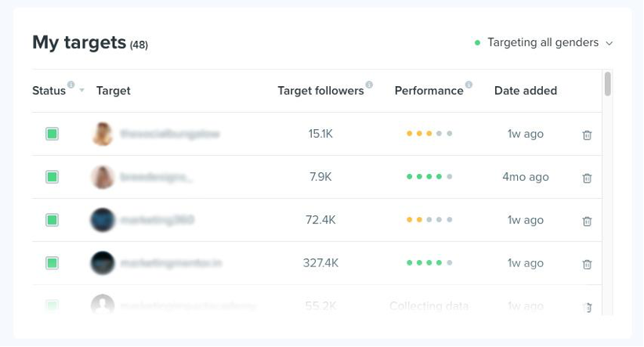
Task: Disable the 72.4K followers target status box
Action: pos(52,219)
